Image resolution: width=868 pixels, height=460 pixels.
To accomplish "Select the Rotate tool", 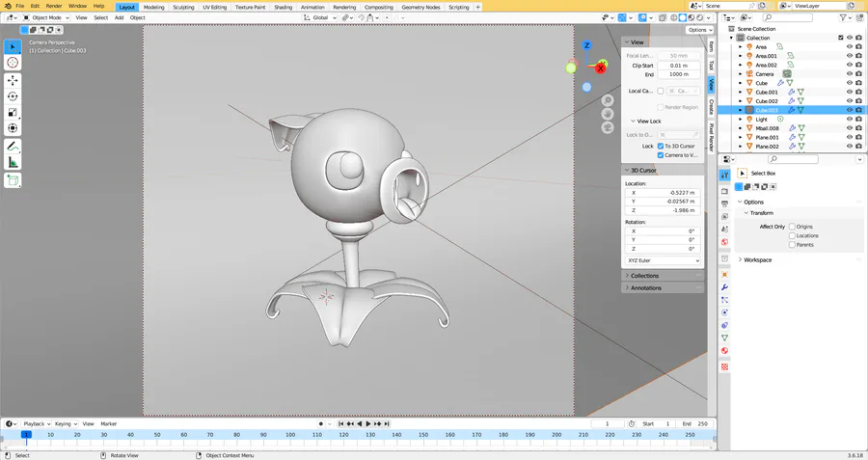I will click(13, 96).
